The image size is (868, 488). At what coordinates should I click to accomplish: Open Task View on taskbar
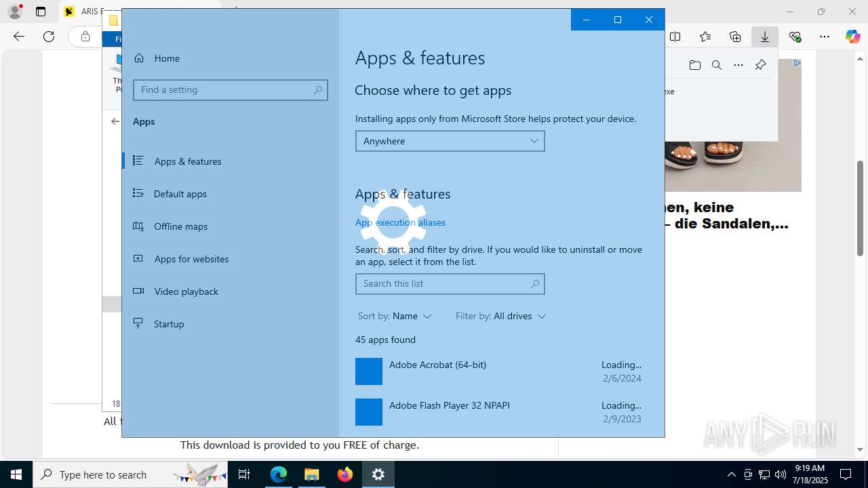point(244,474)
